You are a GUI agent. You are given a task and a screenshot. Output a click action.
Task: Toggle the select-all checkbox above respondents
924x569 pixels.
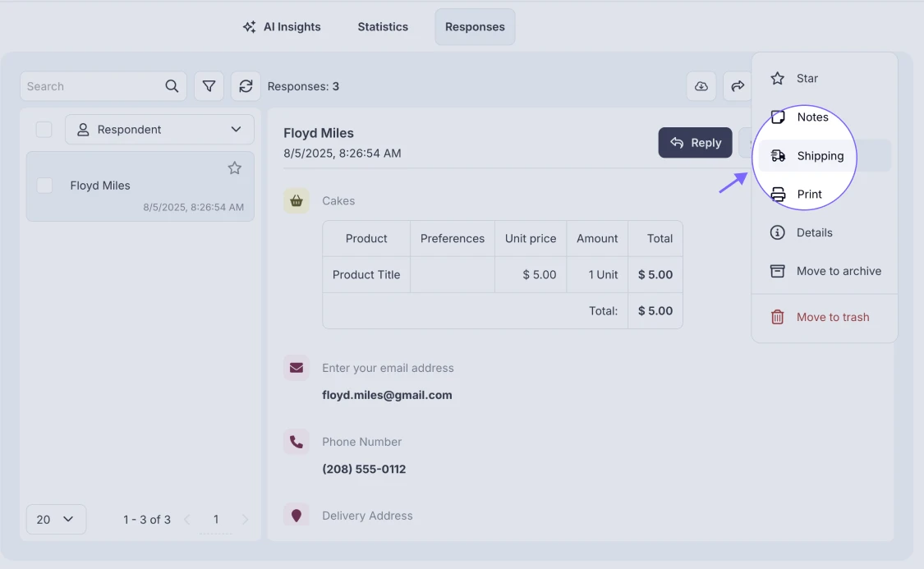pos(44,129)
